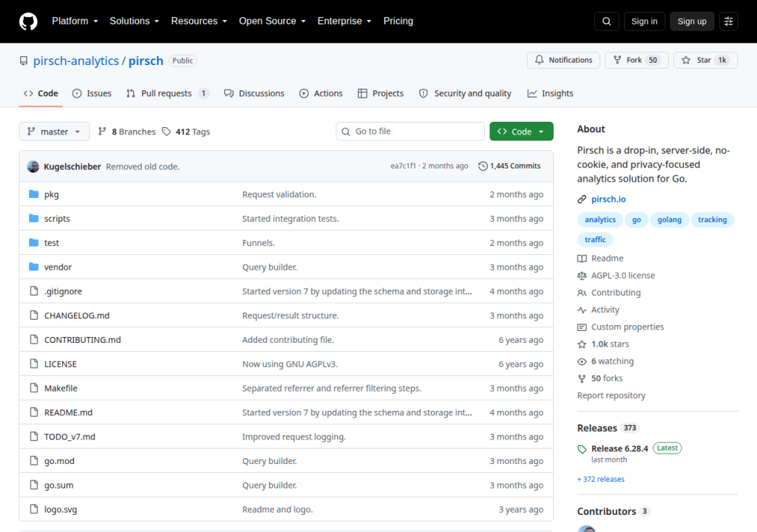
Task: Click the notifications bell icon
Action: 539,60
